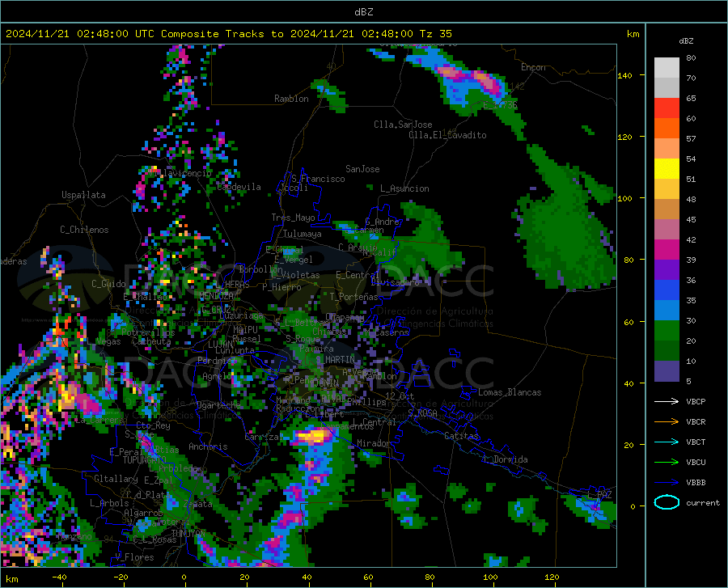
Task: Select the blue 35 dBZ color swatch
Action: click(667, 290)
